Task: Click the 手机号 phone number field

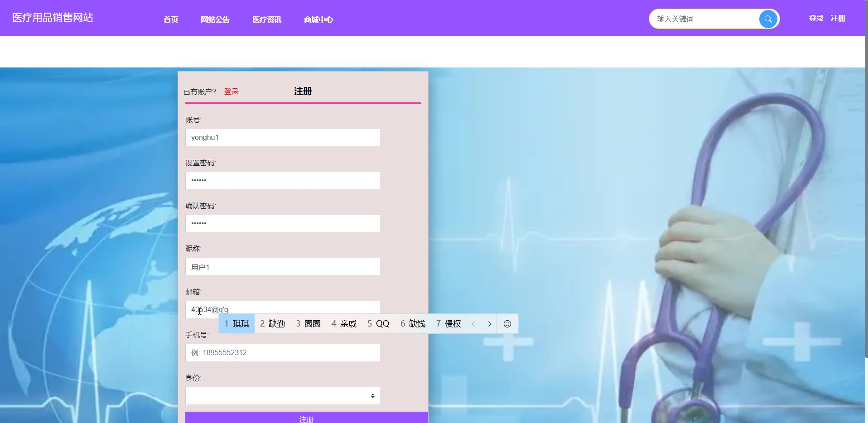Action: coord(283,353)
